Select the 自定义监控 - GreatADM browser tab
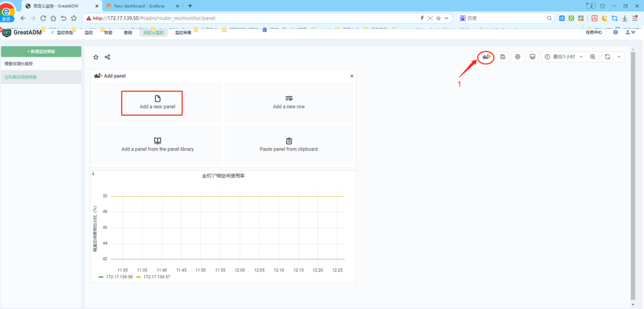Viewport: 644px width, 309px height. 55,6
